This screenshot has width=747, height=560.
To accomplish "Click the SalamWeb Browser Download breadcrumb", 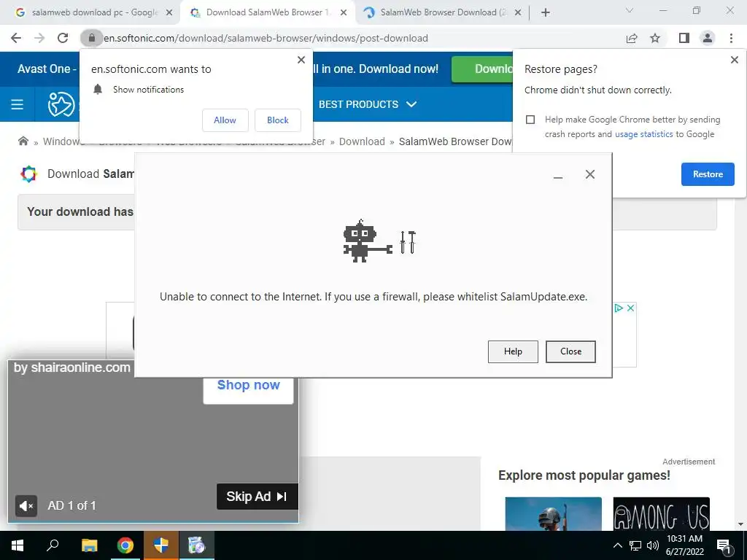I will [x=455, y=141].
